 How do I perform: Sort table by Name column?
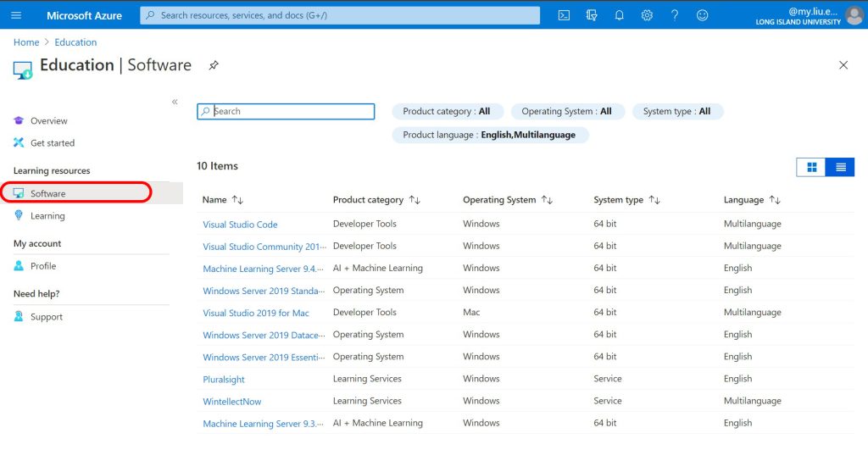(x=223, y=200)
